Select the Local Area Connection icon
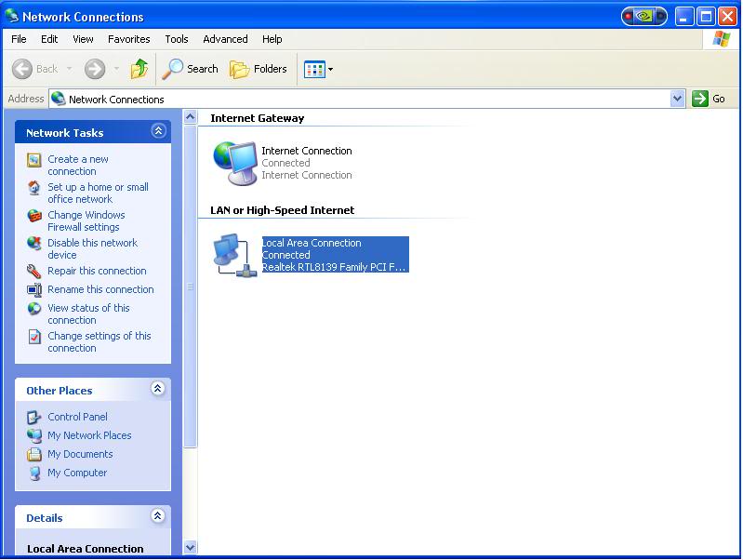The width and height of the screenshot is (743, 560). (234, 255)
